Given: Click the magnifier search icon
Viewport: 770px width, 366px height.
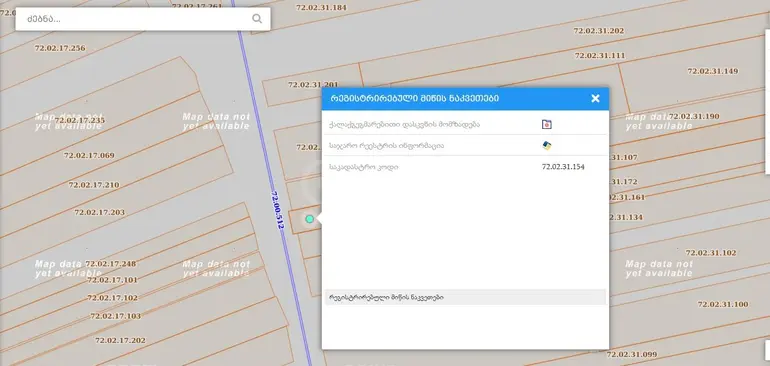Looking at the screenshot, I should [257, 19].
